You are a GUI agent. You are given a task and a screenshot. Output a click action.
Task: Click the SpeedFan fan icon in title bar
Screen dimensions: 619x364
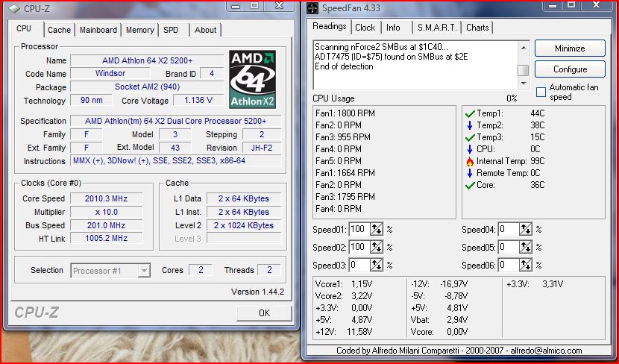tap(312, 8)
